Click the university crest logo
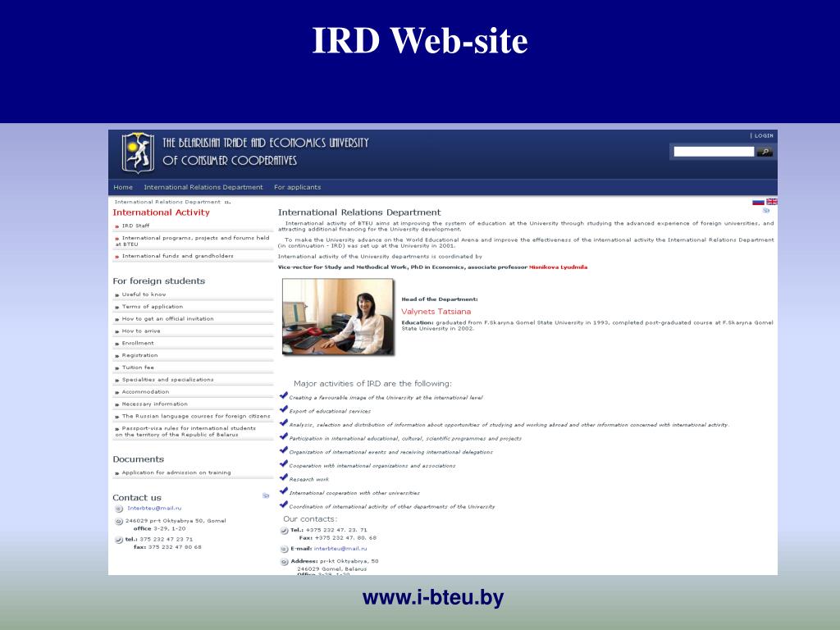The height and width of the screenshot is (630, 840). tap(138, 153)
